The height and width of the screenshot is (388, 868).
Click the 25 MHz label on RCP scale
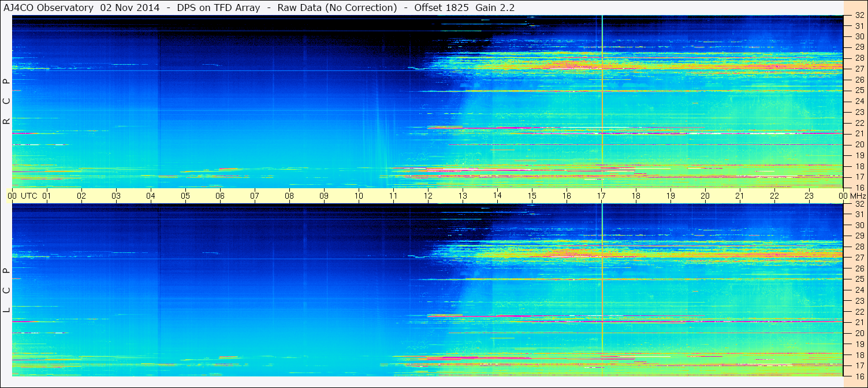coord(859,91)
